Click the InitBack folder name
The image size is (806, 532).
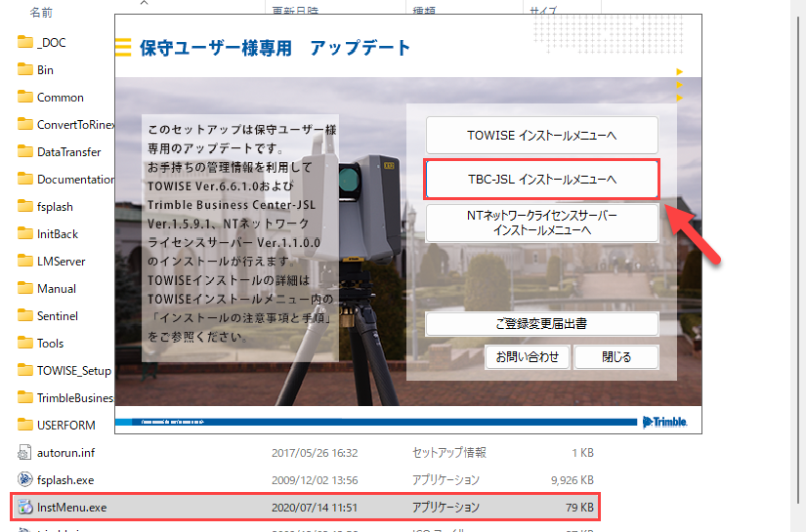click(x=58, y=234)
